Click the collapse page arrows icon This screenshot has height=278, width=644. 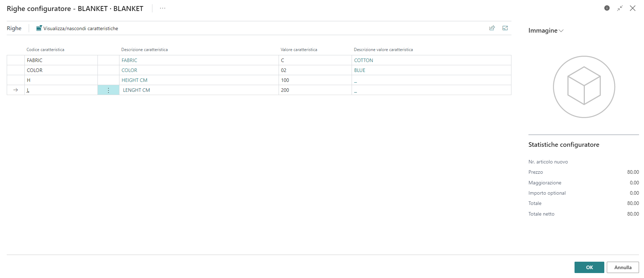620,8
